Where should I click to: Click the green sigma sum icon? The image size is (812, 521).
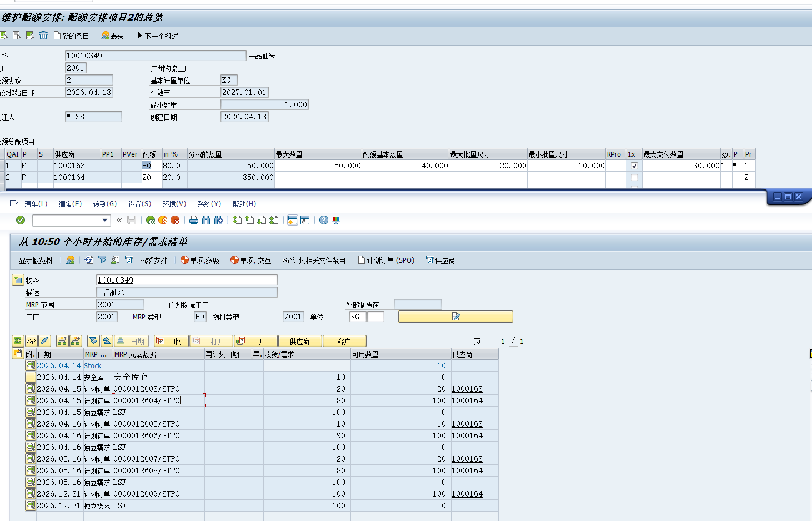click(x=18, y=341)
